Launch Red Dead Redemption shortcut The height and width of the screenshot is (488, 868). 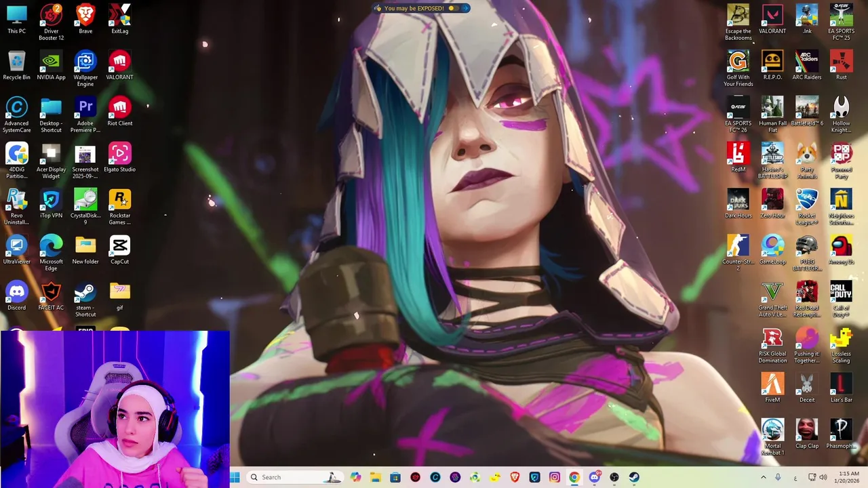tap(807, 299)
